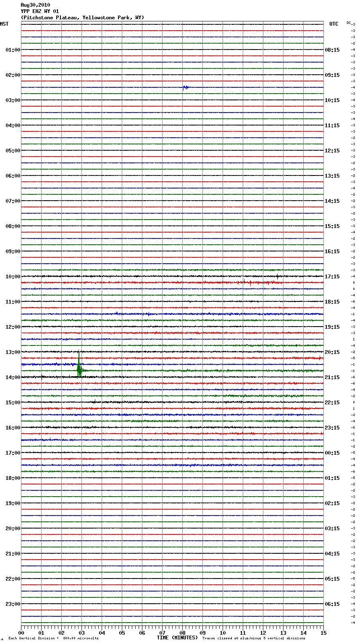Select the 15:00 MST time label

13,403
